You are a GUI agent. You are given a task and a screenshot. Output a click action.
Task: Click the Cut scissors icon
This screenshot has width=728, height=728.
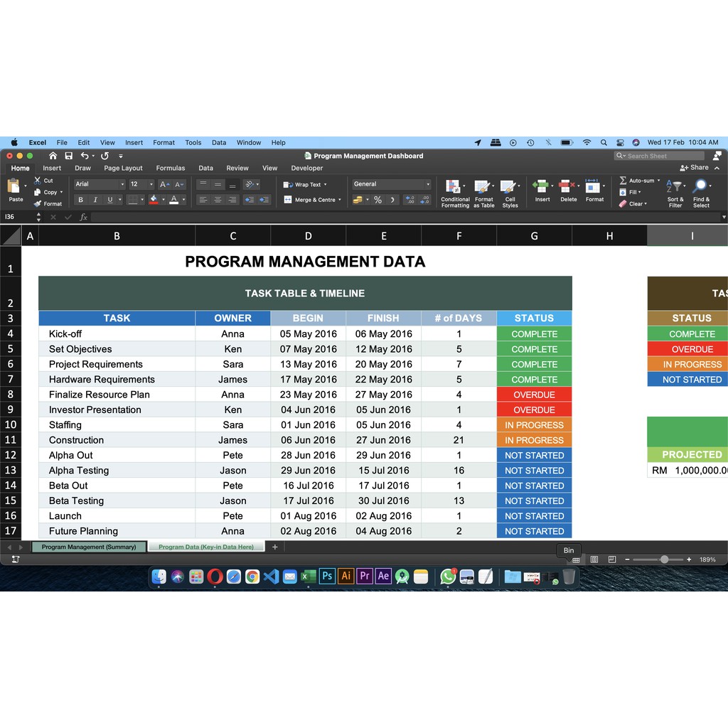tap(37, 180)
